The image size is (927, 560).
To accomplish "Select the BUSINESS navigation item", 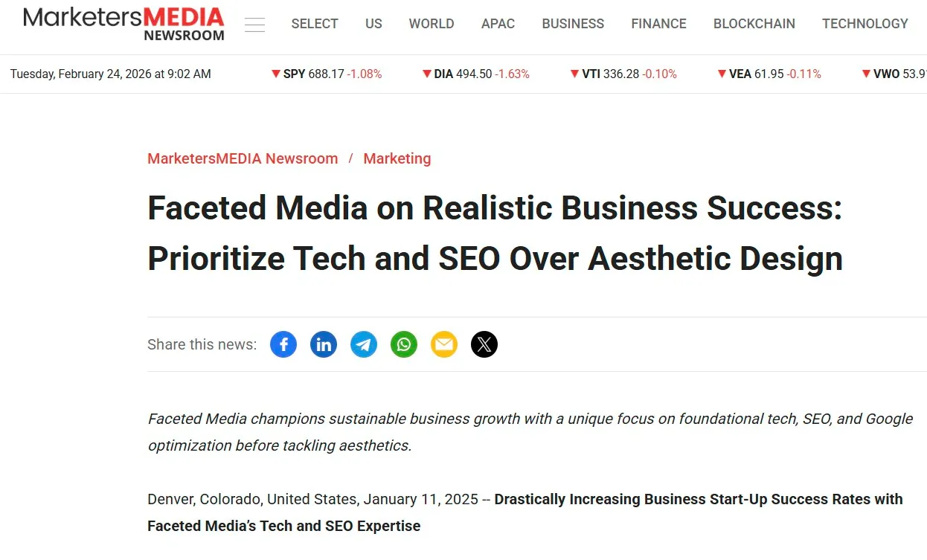I will 573,24.
